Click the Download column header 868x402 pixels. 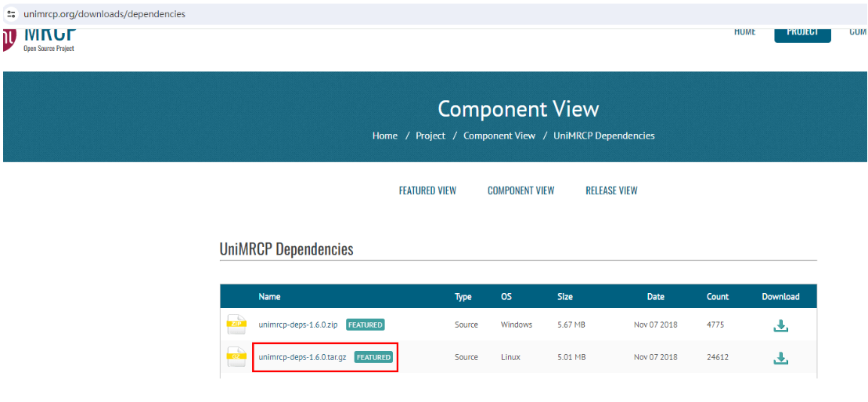780,297
